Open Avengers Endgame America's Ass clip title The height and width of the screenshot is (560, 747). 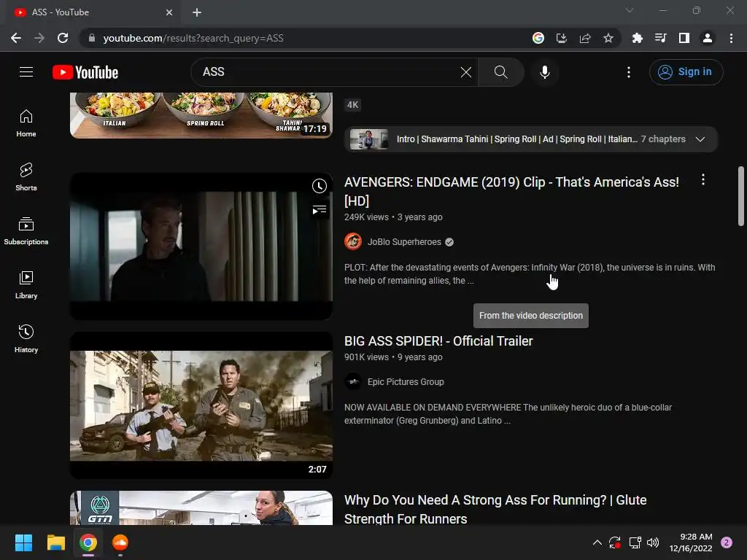[511, 192]
